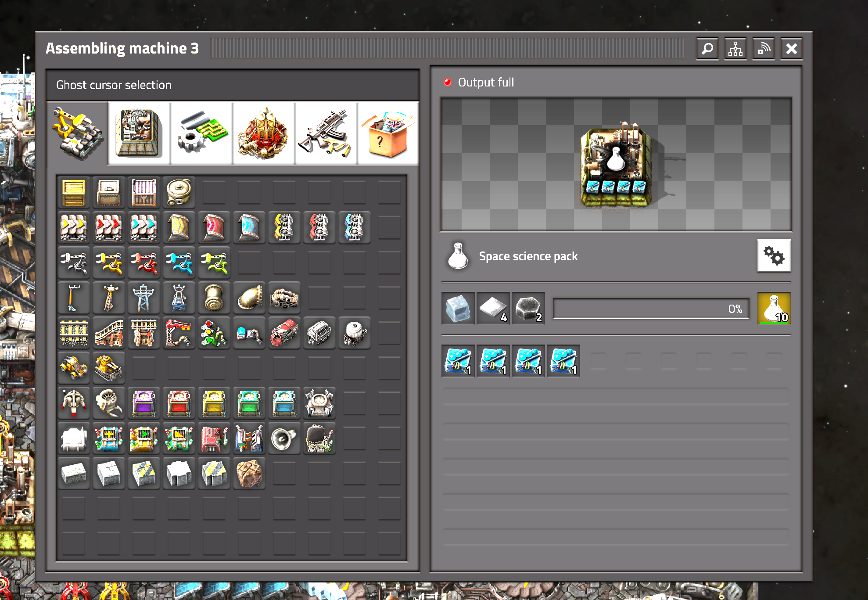868x600 pixels.
Task: Change recipe with the gears button
Action: coord(774,255)
